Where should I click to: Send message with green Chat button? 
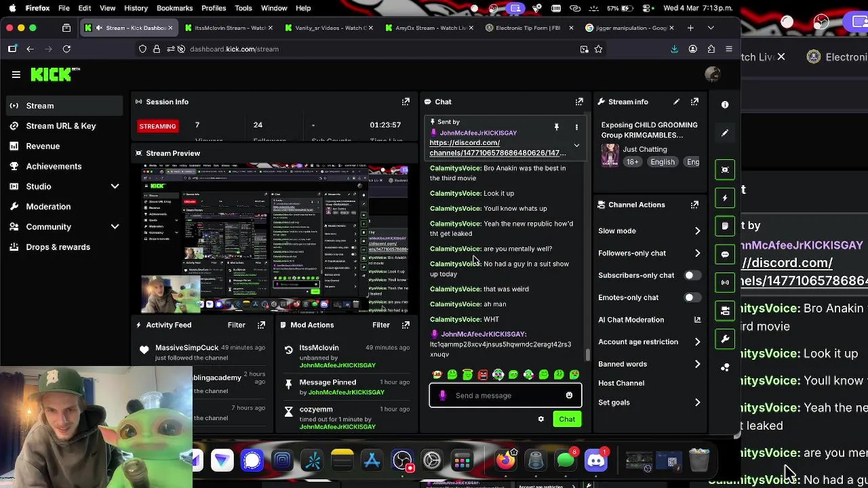click(x=567, y=420)
